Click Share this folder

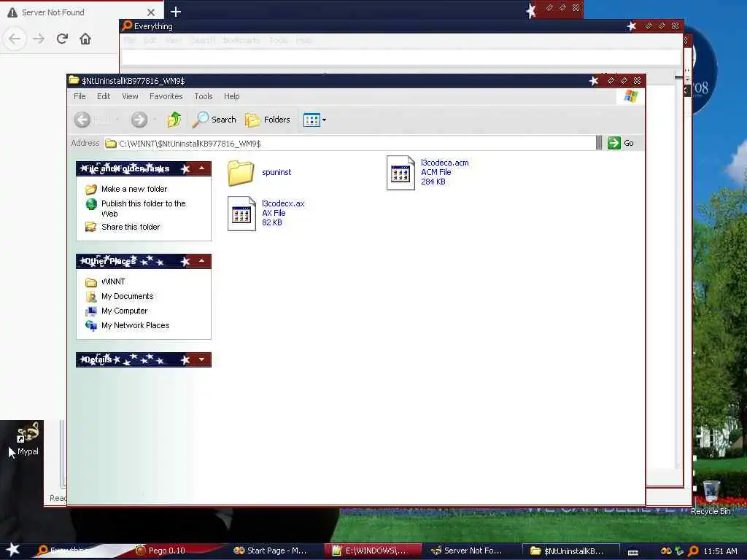(x=131, y=227)
